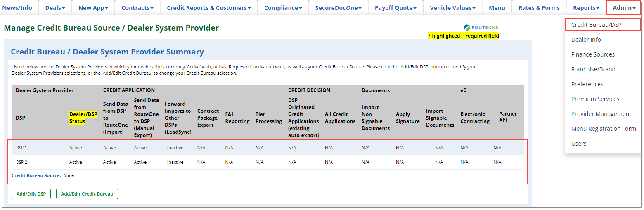This screenshot has height=210, width=644.
Task: Collapse the Admin dropdown menu
Action: 624,8
